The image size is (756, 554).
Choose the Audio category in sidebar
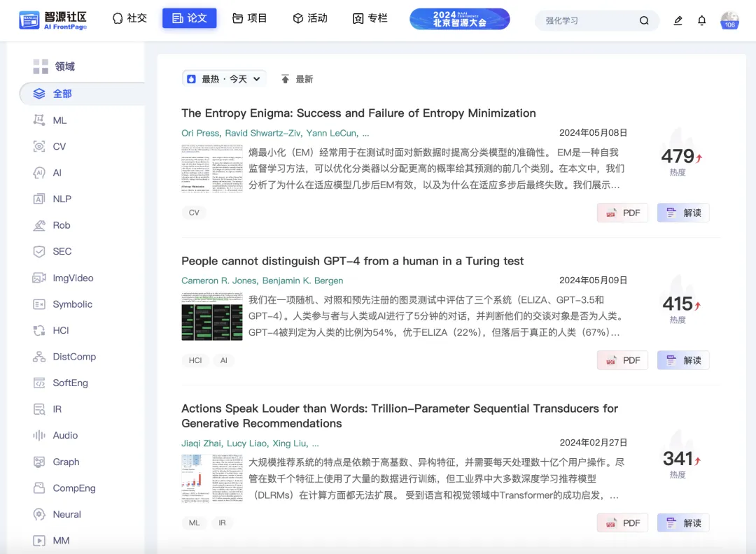(64, 435)
